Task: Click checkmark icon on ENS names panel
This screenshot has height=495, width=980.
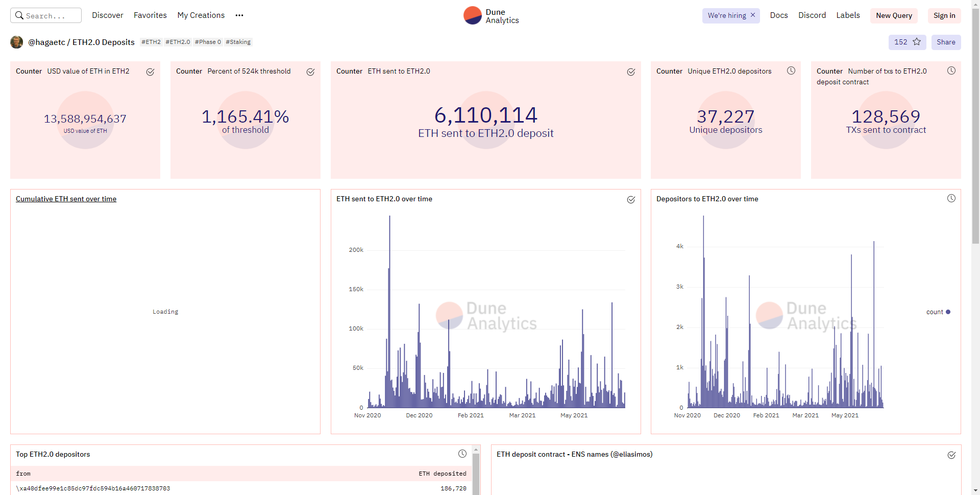Action: 951,455
